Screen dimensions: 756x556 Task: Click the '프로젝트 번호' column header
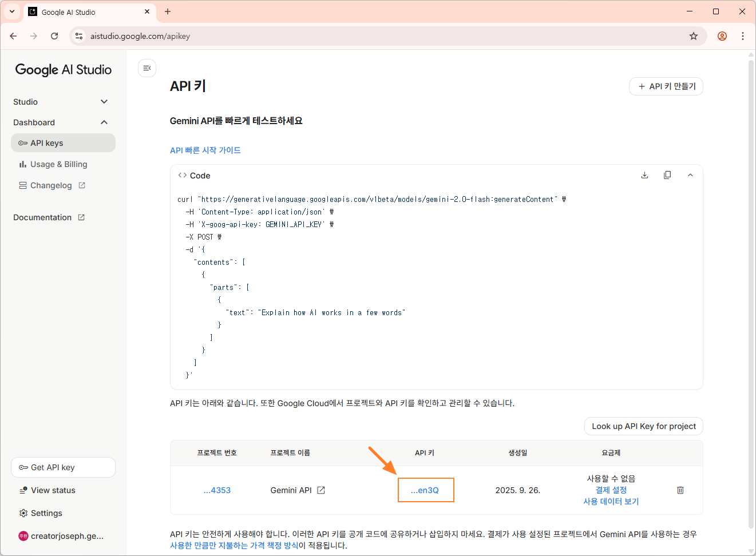217,452
